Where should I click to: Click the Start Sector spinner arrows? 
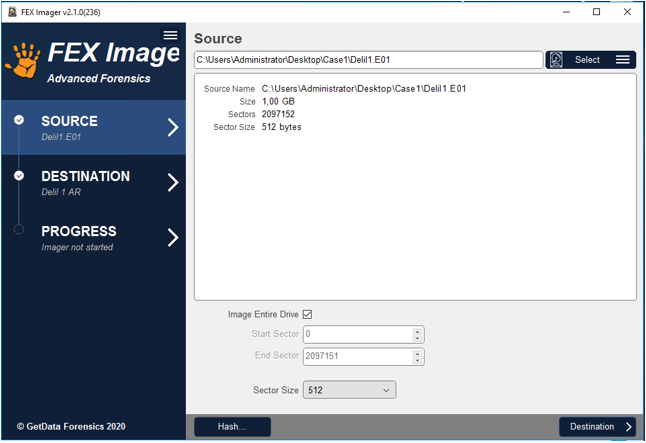[418, 334]
